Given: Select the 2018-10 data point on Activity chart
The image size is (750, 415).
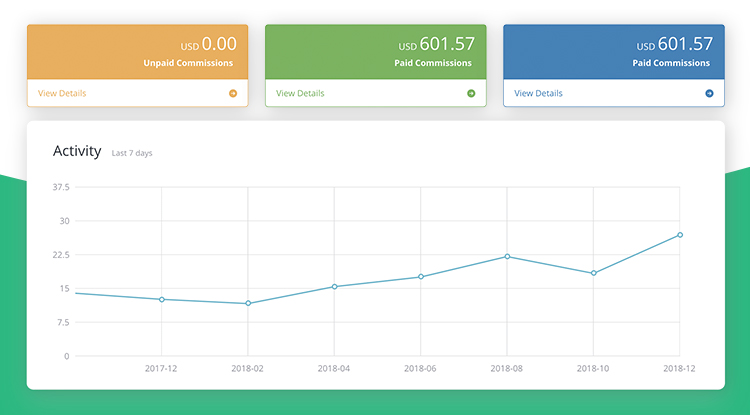Looking at the screenshot, I should point(593,273).
